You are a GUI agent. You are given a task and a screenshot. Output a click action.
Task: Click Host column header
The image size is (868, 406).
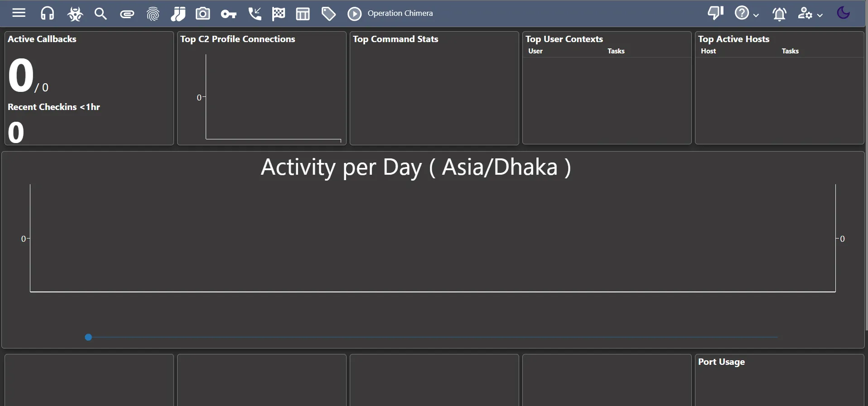(x=709, y=51)
